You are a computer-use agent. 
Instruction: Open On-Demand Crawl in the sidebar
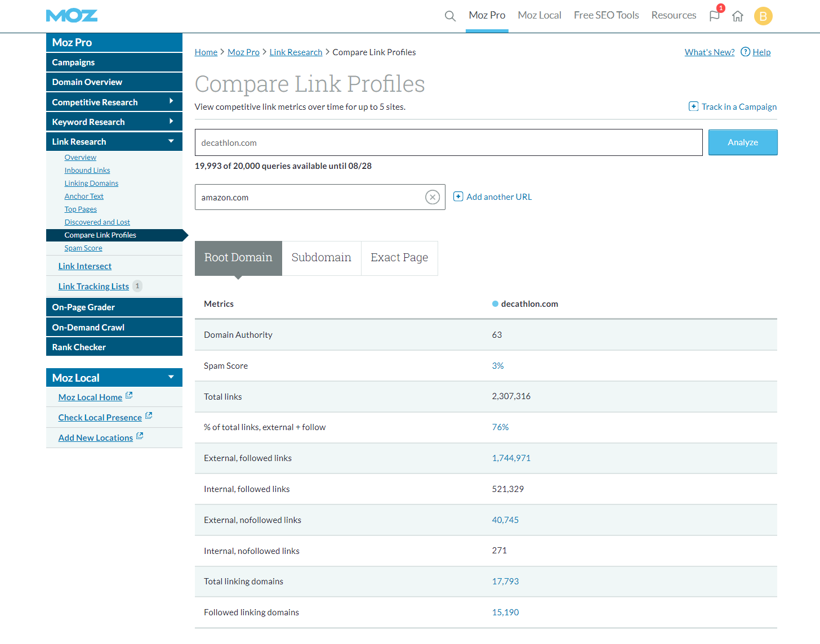click(114, 328)
